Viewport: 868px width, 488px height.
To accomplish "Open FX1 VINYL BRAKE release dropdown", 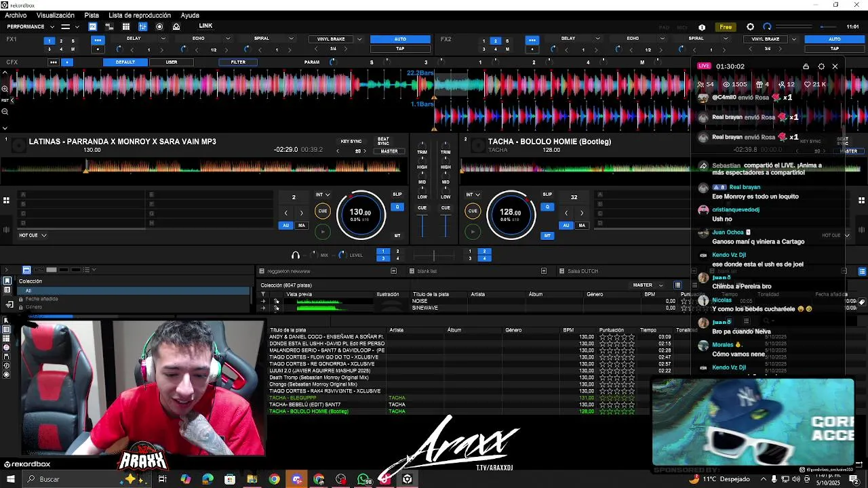I will [359, 39].
